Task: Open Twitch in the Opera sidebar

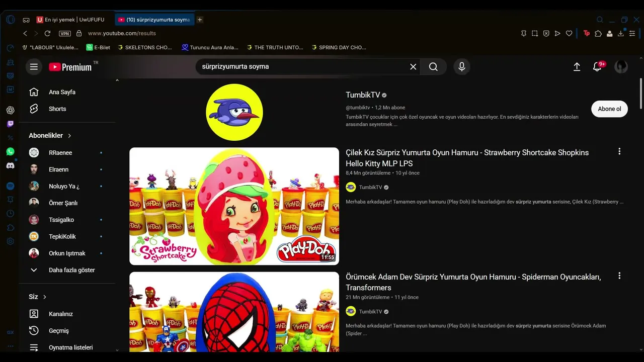Action: [x=10, y=124]
